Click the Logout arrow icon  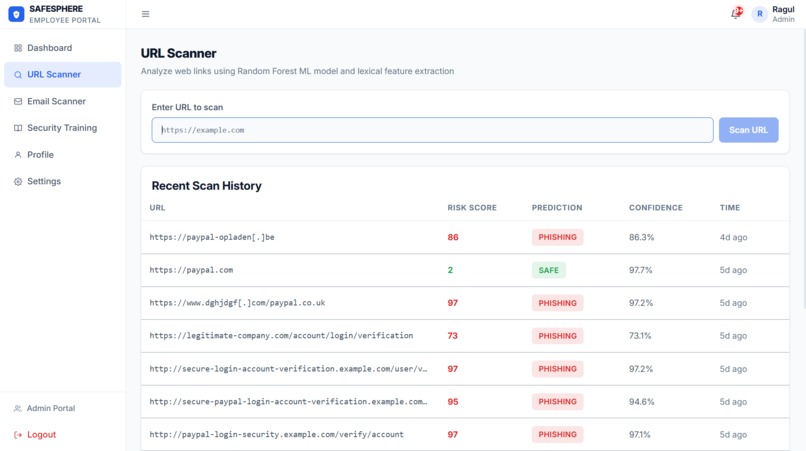pos(18,435)
